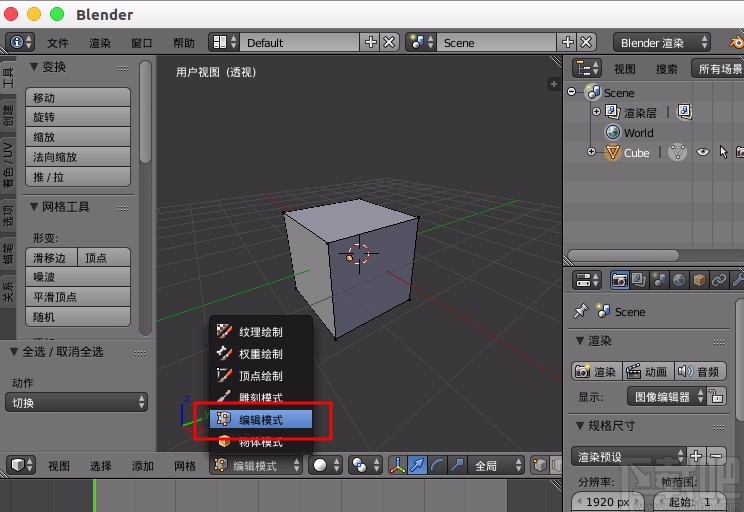The width and height of the screenshot is (744, 512).
Task: Open the pivot point dropdown
Action: (x=365, y=465)
